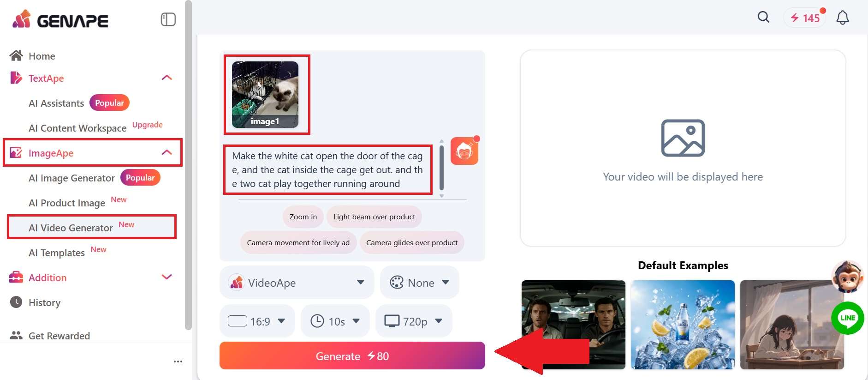The height and width of the screenshot is (380, 868).
Task: Click the Addition toolbox icon
Action: coord(16,277)
